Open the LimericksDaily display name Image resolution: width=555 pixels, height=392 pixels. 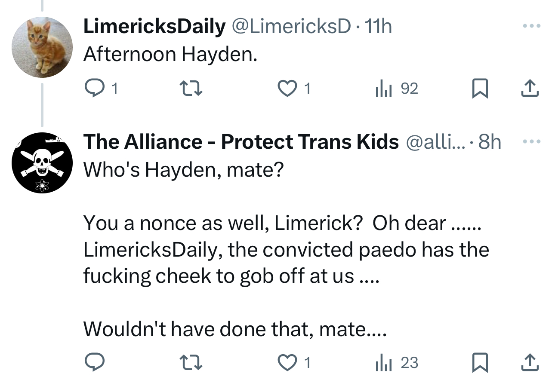tap(154, 28)
